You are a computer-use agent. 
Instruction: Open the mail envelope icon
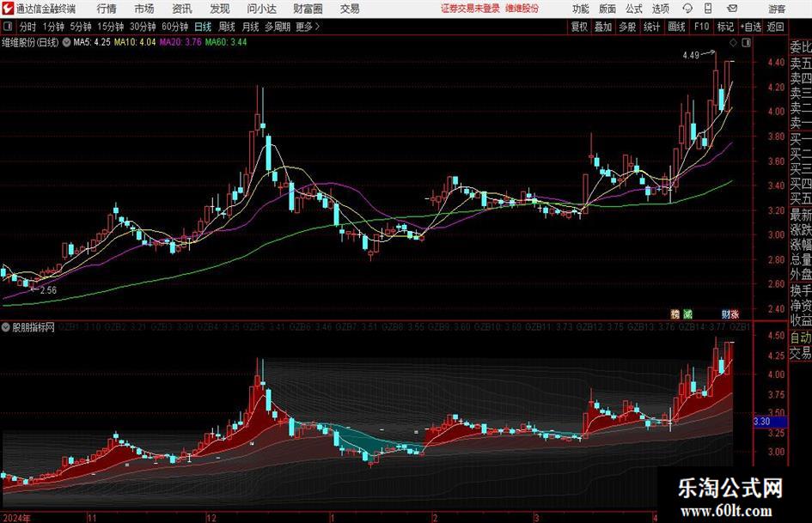[732, 9]
